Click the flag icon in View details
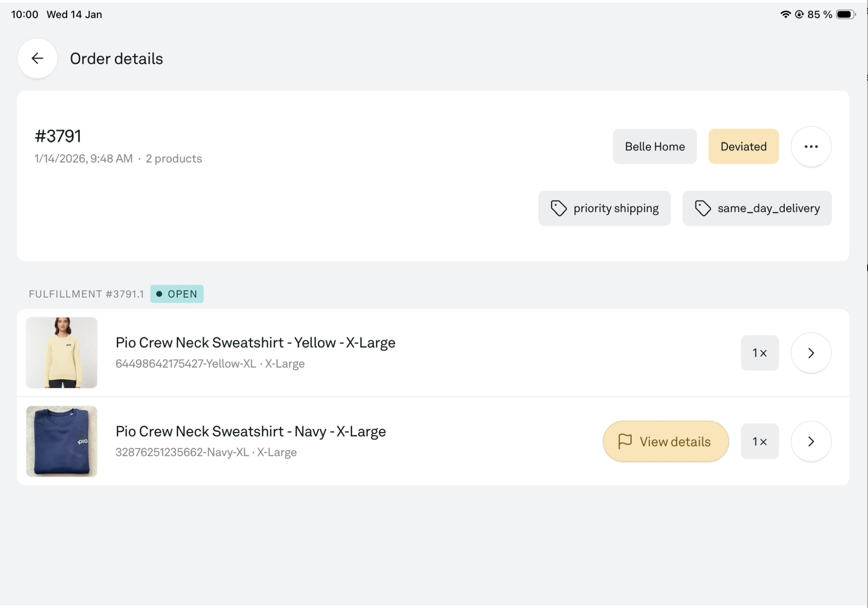The width and height of the screenshot is (868, 608). point(625,441)
